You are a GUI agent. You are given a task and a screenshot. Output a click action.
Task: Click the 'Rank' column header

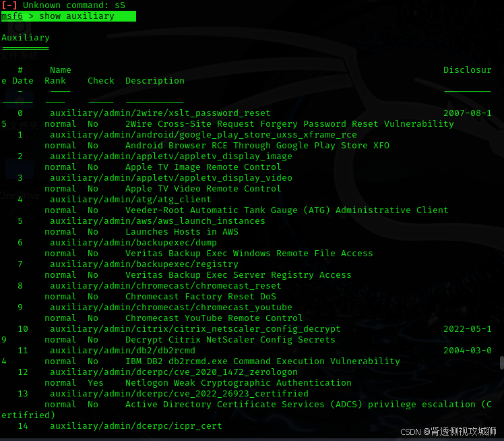(55, 81)
